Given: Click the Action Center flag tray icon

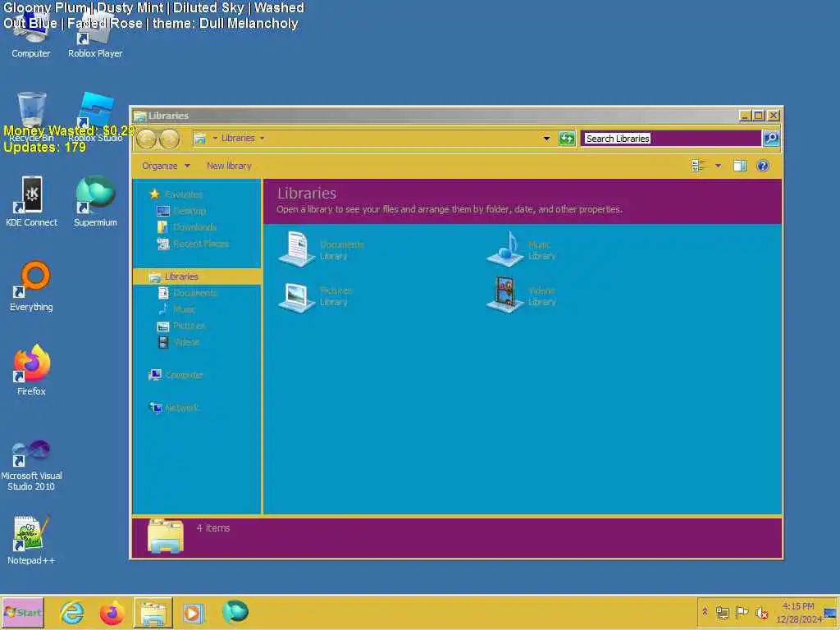Looking at the screenshot, I should point(742,612).
